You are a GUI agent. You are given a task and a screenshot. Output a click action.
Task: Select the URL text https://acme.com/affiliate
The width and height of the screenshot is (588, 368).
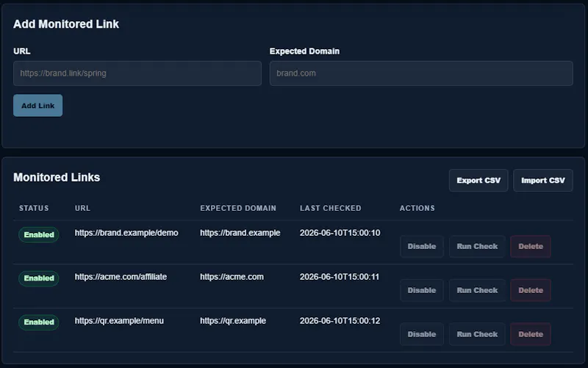(x=121, y=277)
